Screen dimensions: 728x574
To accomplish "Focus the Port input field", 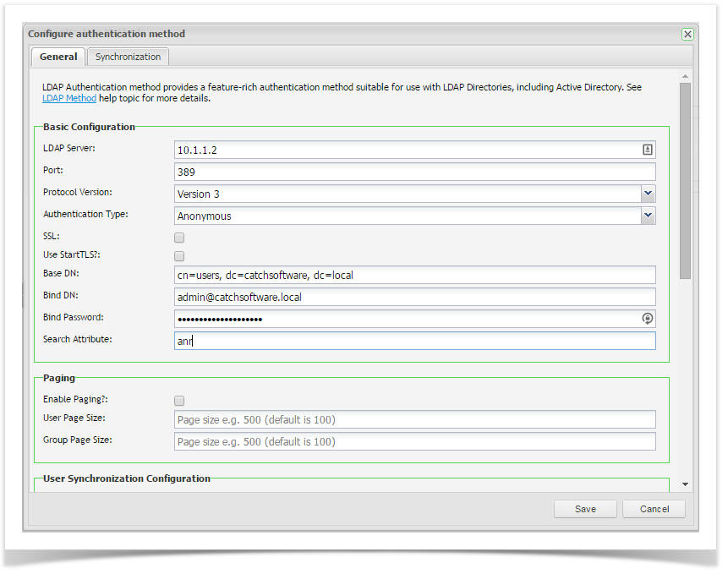I will 414,172.
